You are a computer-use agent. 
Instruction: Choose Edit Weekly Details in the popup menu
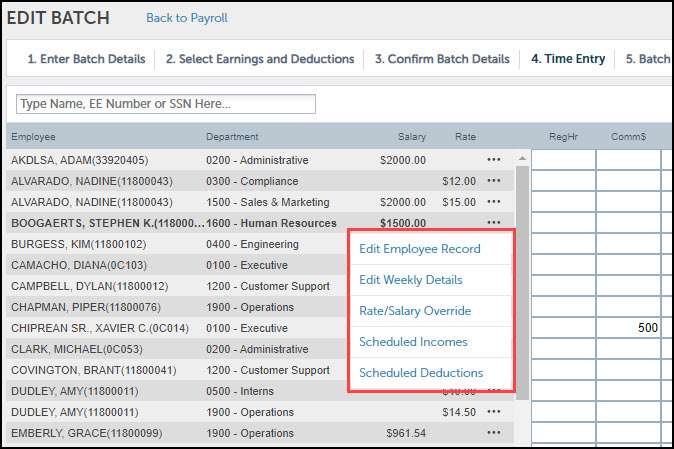pyautogui.click(x=411, y=280)
